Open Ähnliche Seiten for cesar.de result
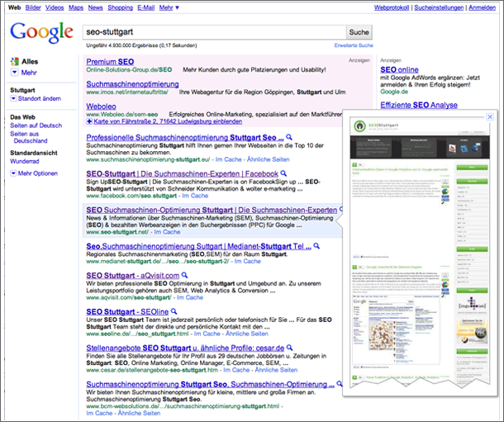The height and width of the screenshot is (422, 504). click(276, 370)
